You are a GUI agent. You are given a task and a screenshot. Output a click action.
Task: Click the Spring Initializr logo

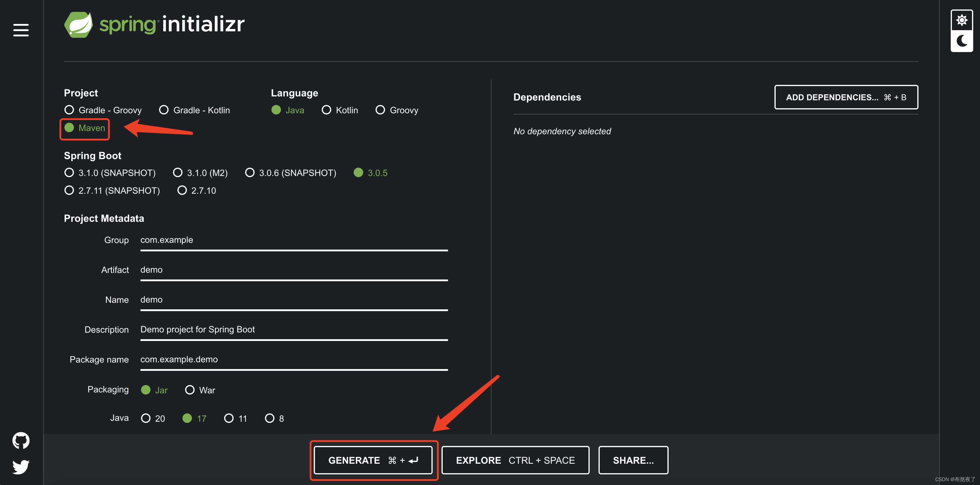pyautogui.click(x=154, y=25)
